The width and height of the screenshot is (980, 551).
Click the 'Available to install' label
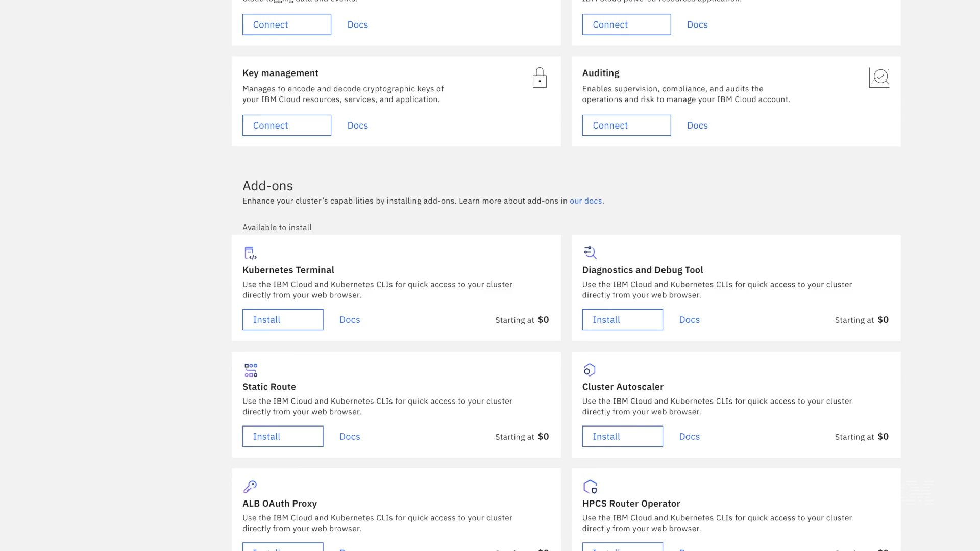tap(277, 228)
